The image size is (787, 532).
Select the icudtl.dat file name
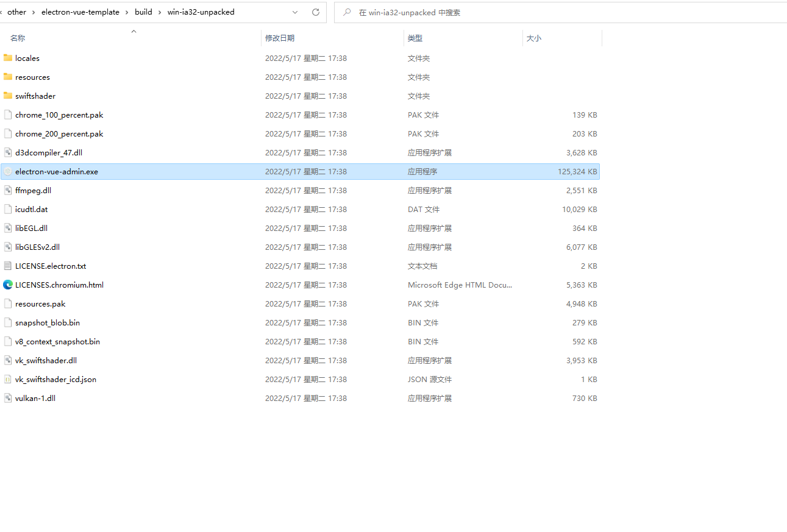31,210
